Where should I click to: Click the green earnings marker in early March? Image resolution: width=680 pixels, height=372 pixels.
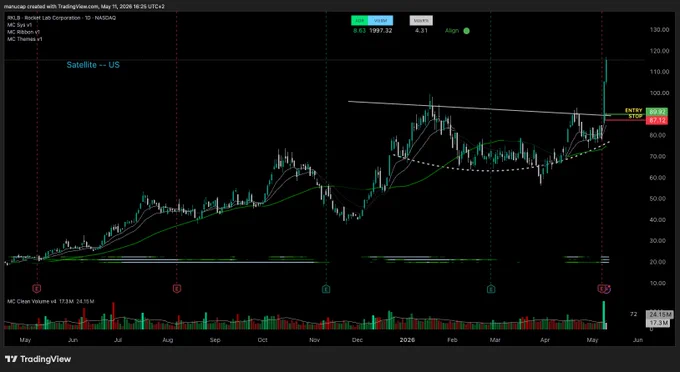pos(490,288)
